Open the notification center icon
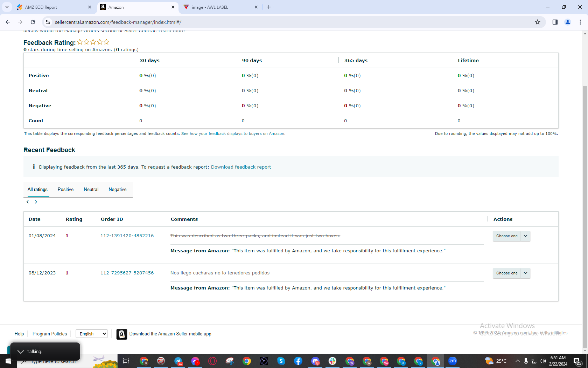Viewport: 588px width, 368px height. coord(578,361)
